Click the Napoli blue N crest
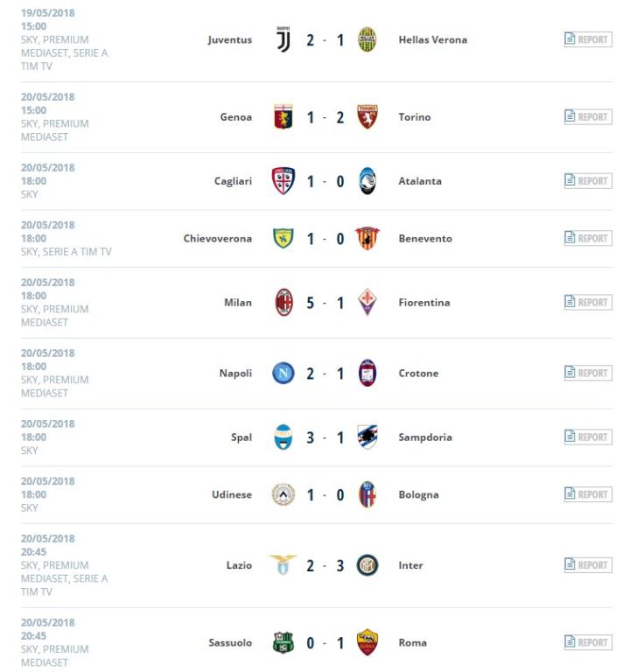 tap(283, 374)
